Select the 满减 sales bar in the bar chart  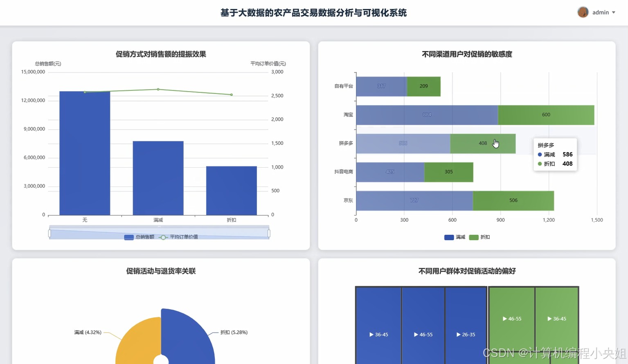point(158,178)
